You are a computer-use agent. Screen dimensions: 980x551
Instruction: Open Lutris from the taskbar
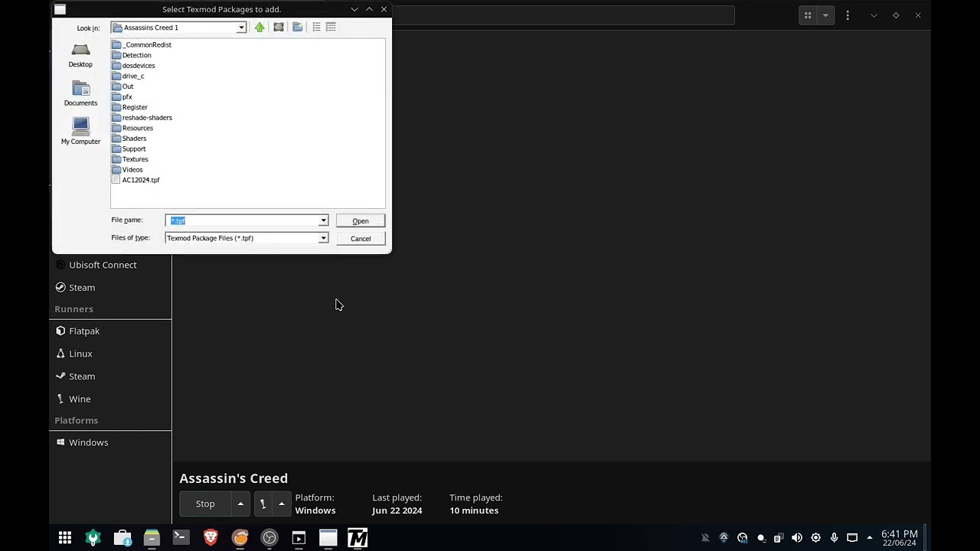click(240, 538)
